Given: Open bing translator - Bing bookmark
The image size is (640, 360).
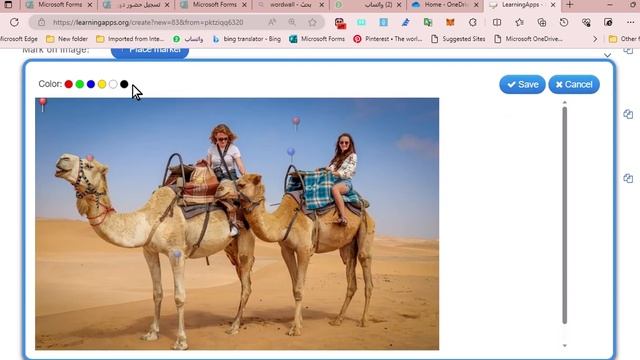Looking at the screenshot, I should tap(247, 39).
